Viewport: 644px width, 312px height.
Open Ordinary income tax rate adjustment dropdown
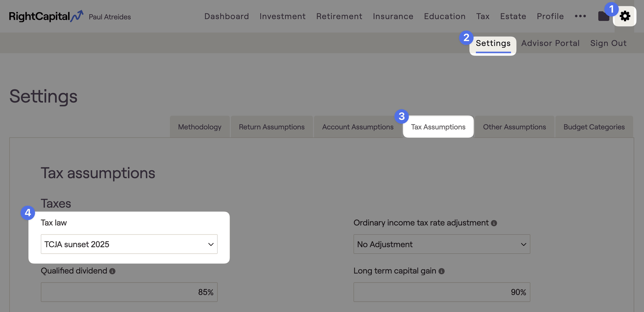(x=442, y=244)
